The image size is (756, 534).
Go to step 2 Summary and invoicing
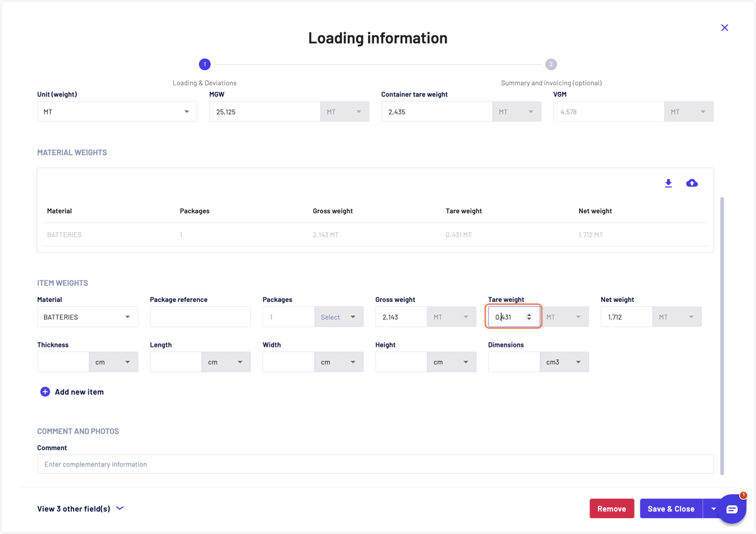[551, 64]
